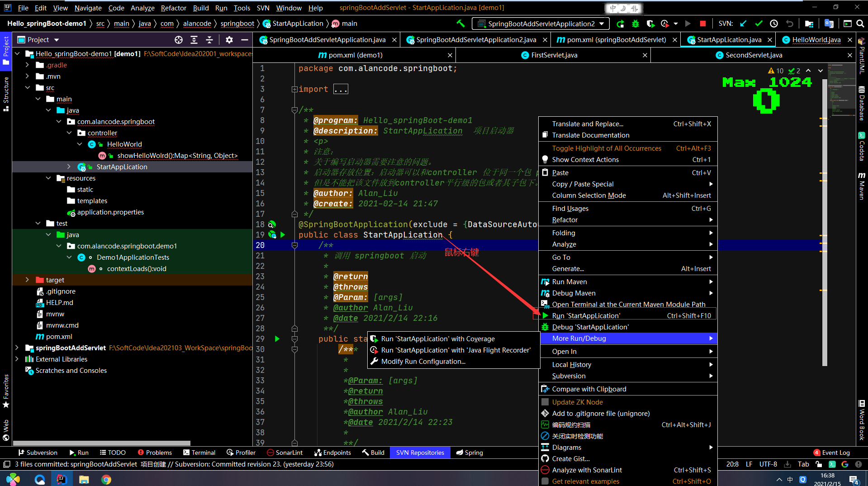This screenshot has width=868, height=486.
Task: Open the Endpoints tool window button
Action: 332,453
